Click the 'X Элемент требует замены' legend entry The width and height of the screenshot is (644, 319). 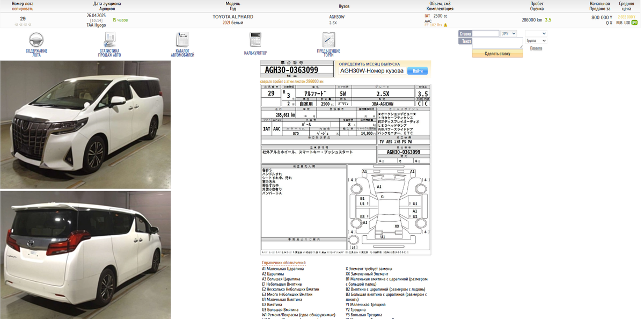pos(369,269)
